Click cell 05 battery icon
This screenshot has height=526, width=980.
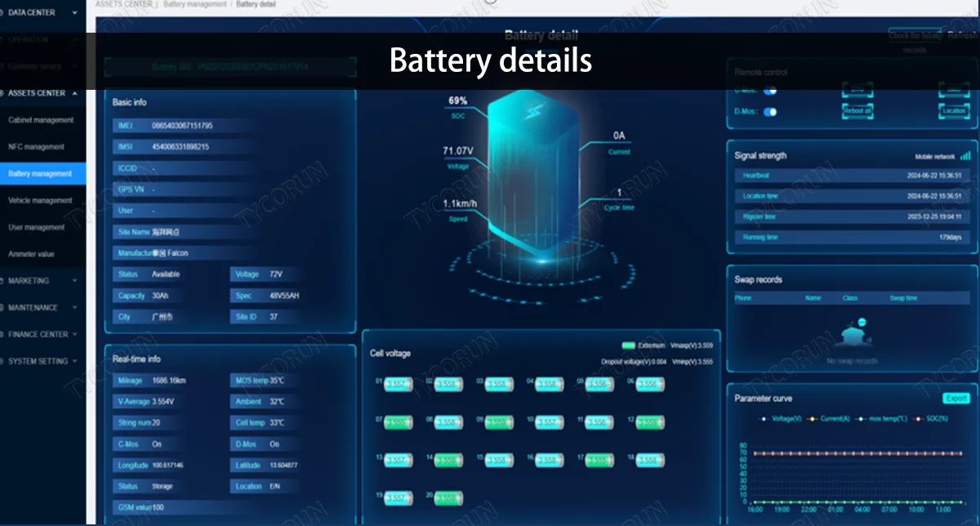600,383
